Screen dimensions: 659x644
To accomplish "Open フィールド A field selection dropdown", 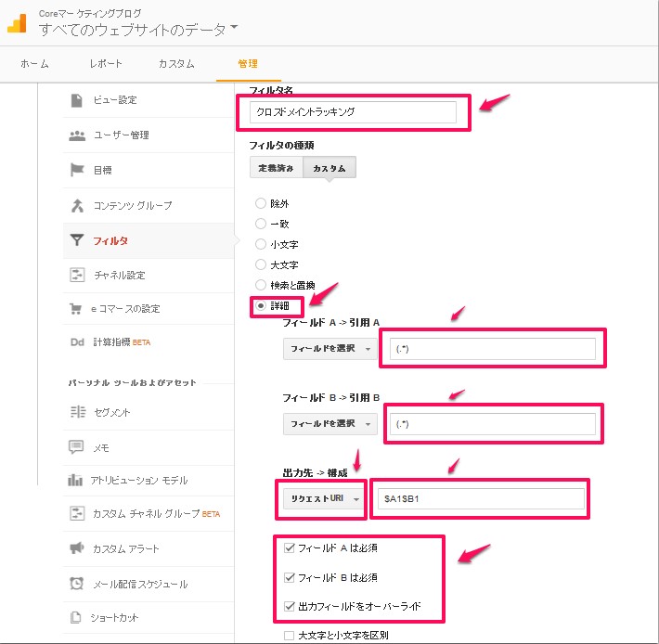I will point(329,349).
